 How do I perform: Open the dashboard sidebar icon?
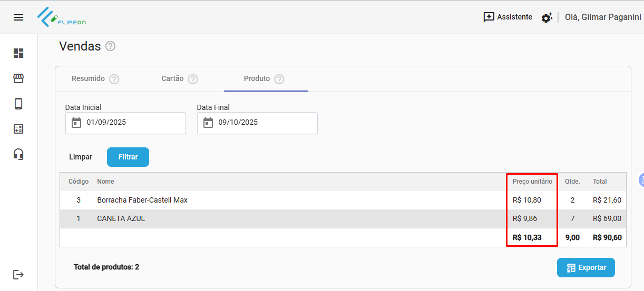[x=18, y=53]
